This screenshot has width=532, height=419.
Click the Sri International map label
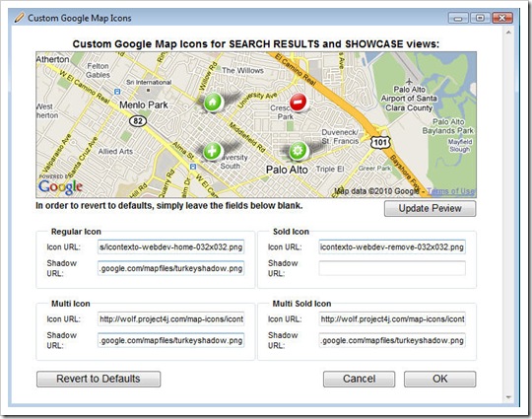tap(149, 82)
